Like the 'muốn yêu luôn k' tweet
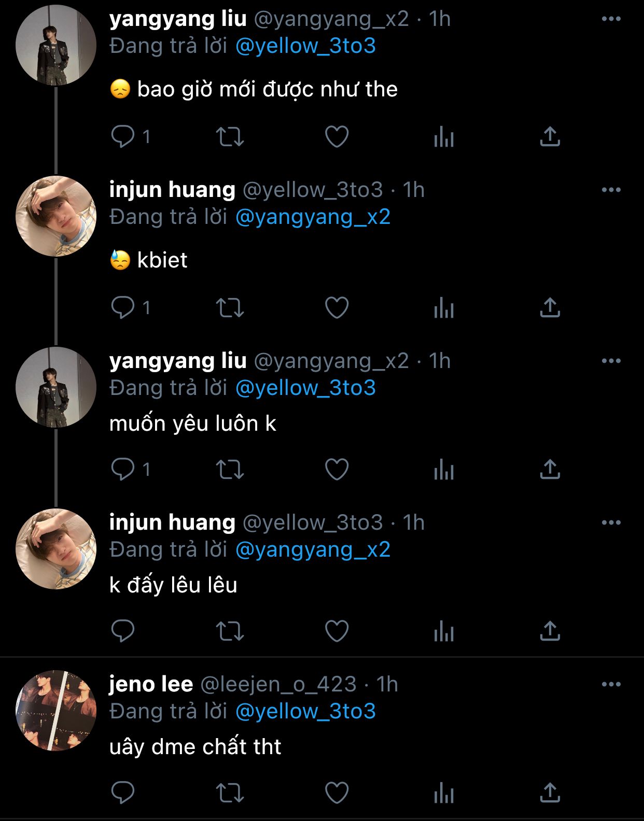 coord(337,470)
